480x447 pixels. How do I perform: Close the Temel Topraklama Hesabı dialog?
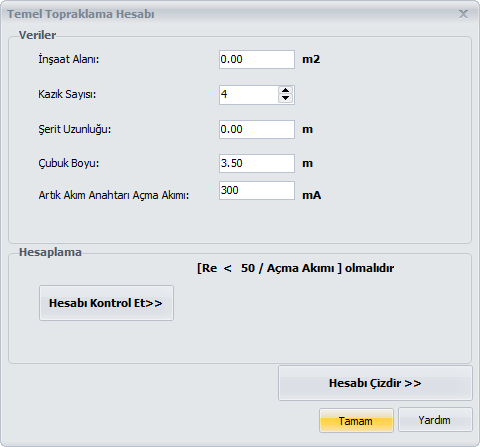tap(463, 14)
